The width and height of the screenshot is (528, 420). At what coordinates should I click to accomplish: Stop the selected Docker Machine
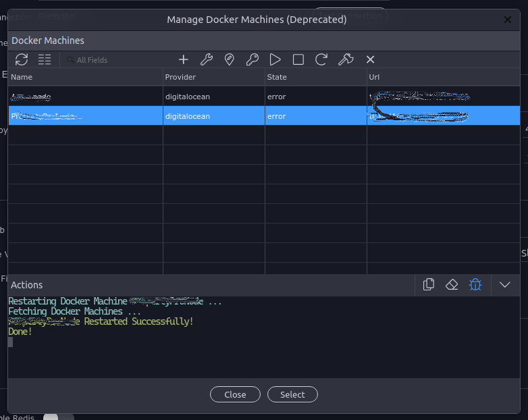[298, 59]
